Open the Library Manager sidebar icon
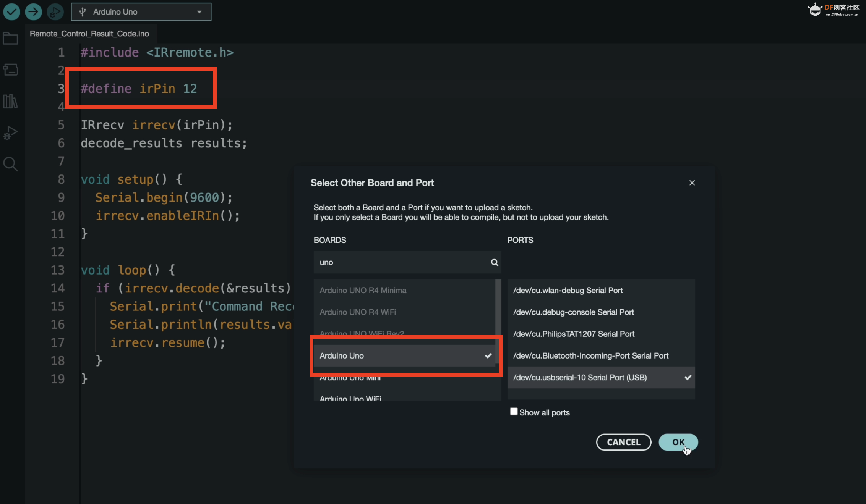The width and height of the screenshot is (866, 504). click(x=10, y=101)
